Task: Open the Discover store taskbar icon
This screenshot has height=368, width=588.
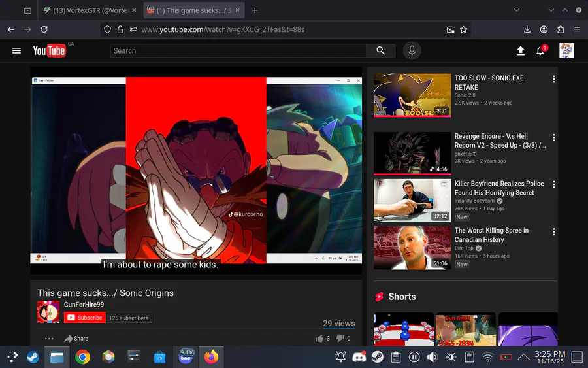Action: click(160, 357)
